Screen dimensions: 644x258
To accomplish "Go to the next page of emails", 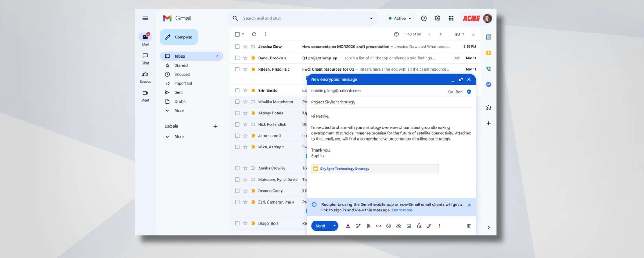I will [440, 34].
